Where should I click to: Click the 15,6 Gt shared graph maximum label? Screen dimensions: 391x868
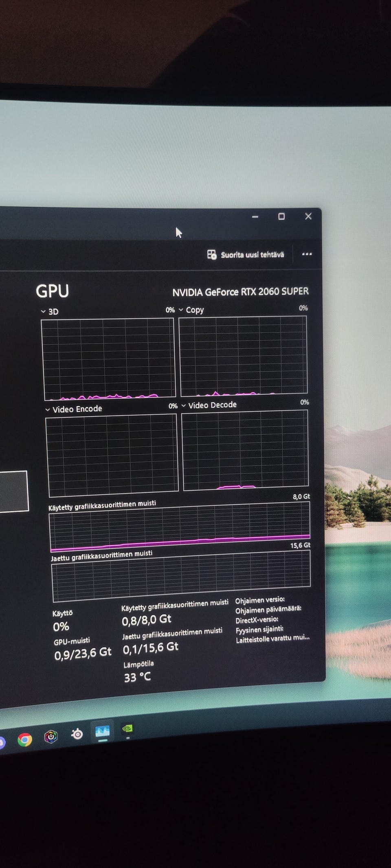[300, 545]
